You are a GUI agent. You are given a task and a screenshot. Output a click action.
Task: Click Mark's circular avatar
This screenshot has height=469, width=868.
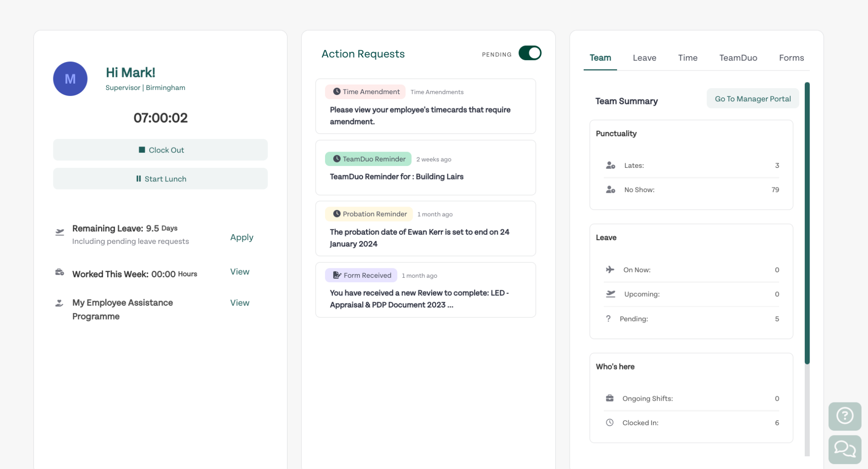point(70,78)
